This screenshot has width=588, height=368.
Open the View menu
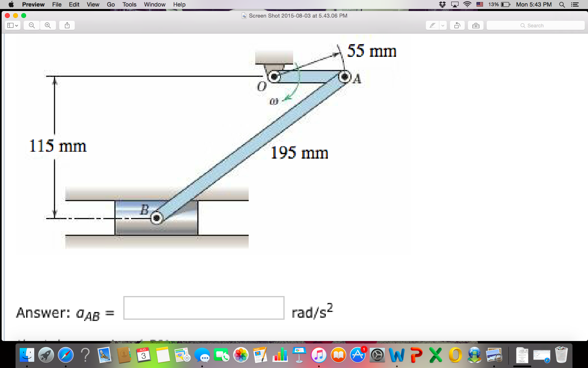93,4
